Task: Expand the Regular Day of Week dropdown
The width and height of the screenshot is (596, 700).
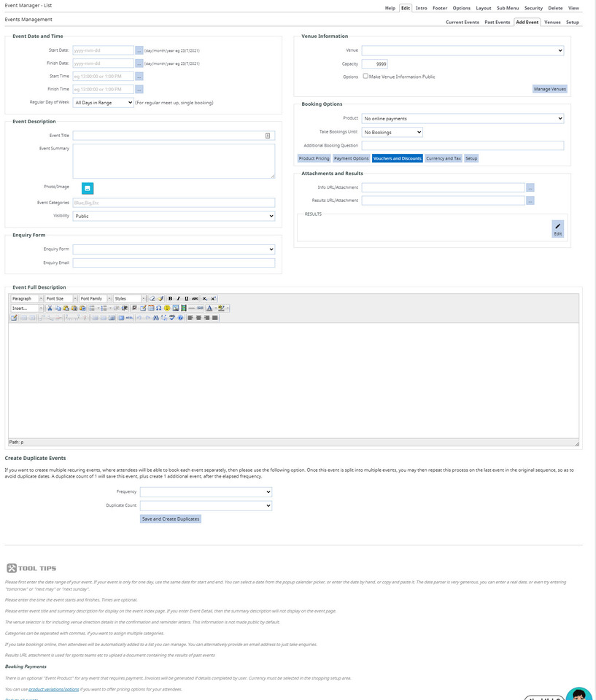Action: click(x=103, y=103)
